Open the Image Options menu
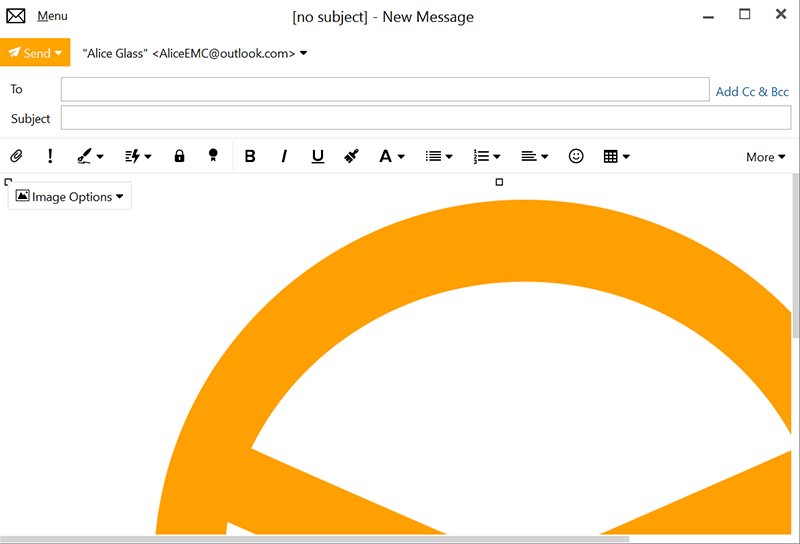The height and width of the screenshot is (544, 800). [69, 196]
